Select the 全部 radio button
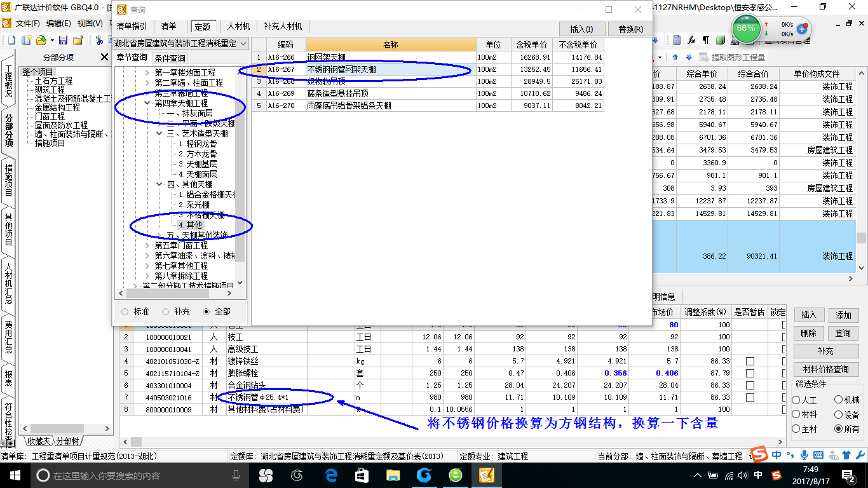868x488 pixels. click(x=207, y=311)
